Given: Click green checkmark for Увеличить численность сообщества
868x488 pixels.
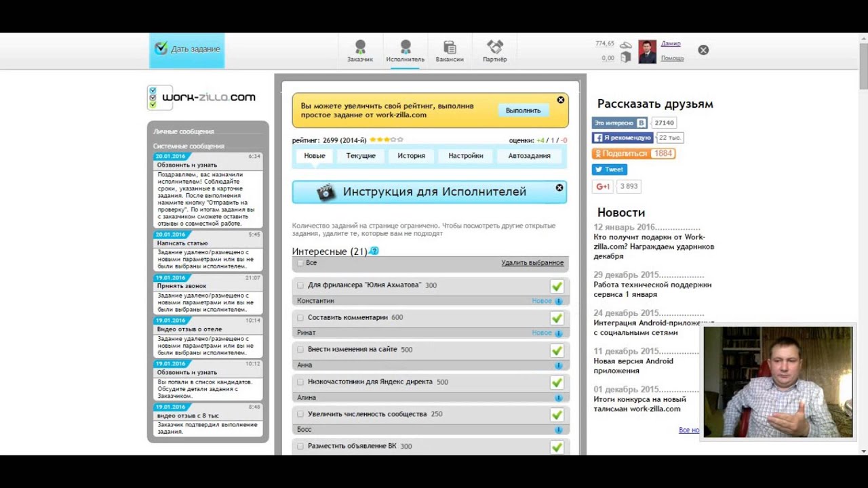Looking at the screenshot, I should pos(557,415).
